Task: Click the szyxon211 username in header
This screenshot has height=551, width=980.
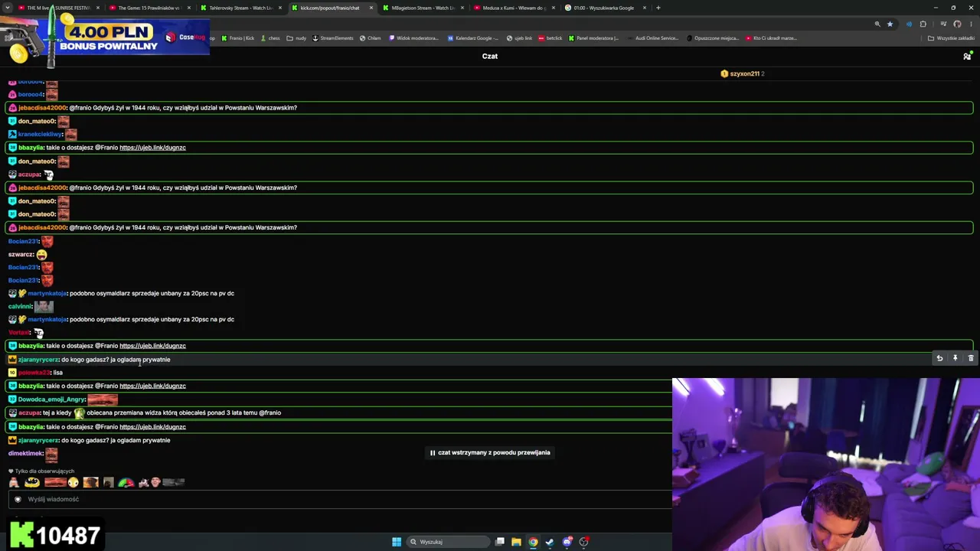Action: click(x=744, y=73)
